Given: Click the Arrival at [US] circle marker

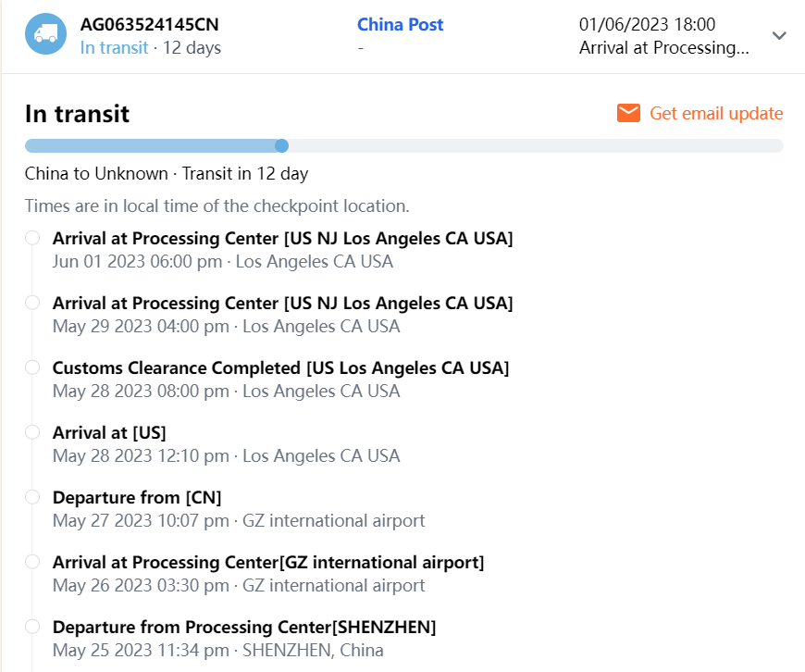Looking at the screenshot, I should (32, 432).
